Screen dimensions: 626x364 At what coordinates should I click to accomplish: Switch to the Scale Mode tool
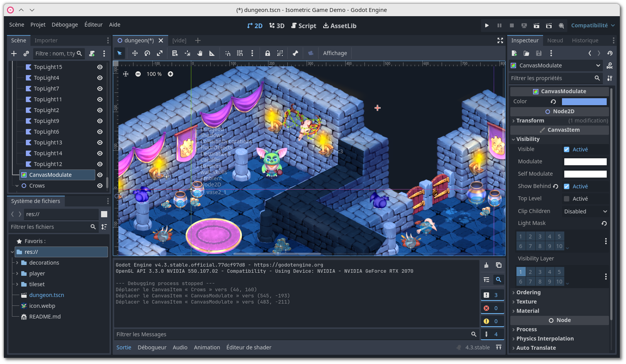click(160, 53)
